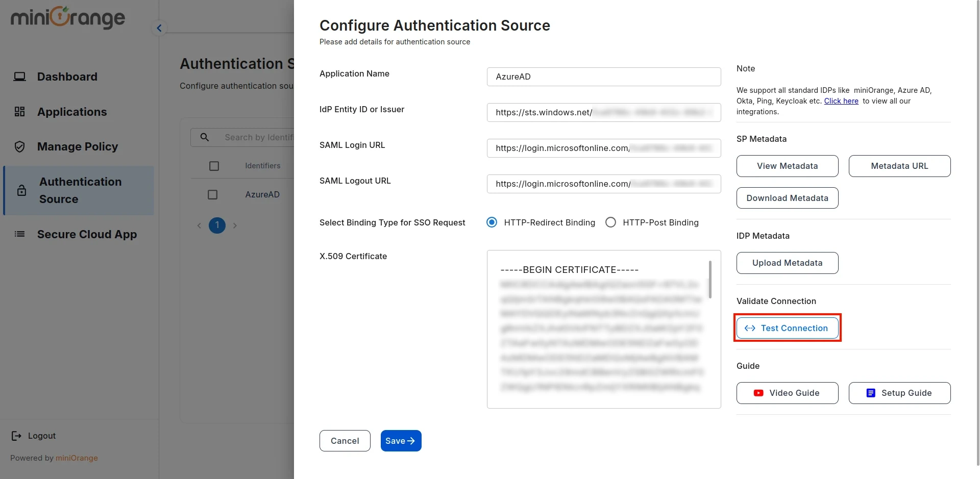Click the Save button
Viewport: 980px width, 479px height.
click(x=401, y=440)
